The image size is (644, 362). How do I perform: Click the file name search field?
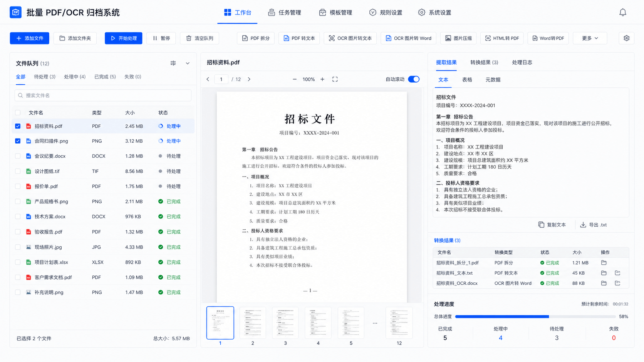[x=103, y=95]
